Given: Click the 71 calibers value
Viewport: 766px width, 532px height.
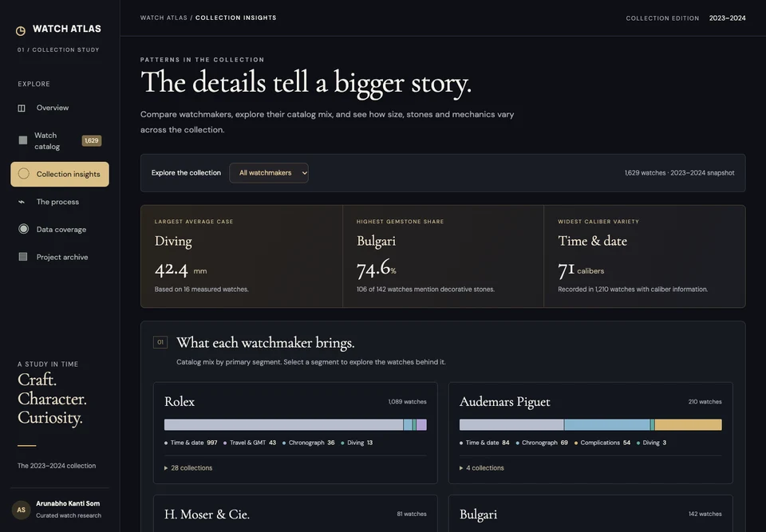Looking at the screenshot, I should click(581, 270).
